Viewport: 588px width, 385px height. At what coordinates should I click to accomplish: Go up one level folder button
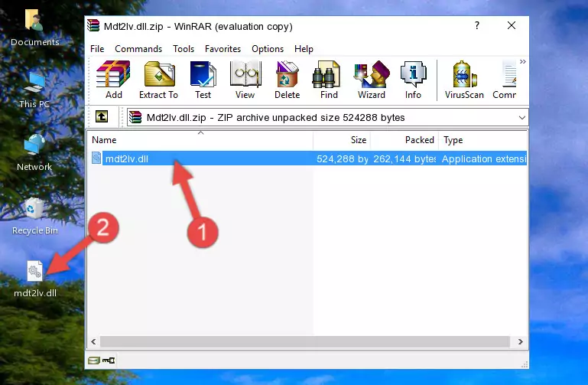click(102, 116)
